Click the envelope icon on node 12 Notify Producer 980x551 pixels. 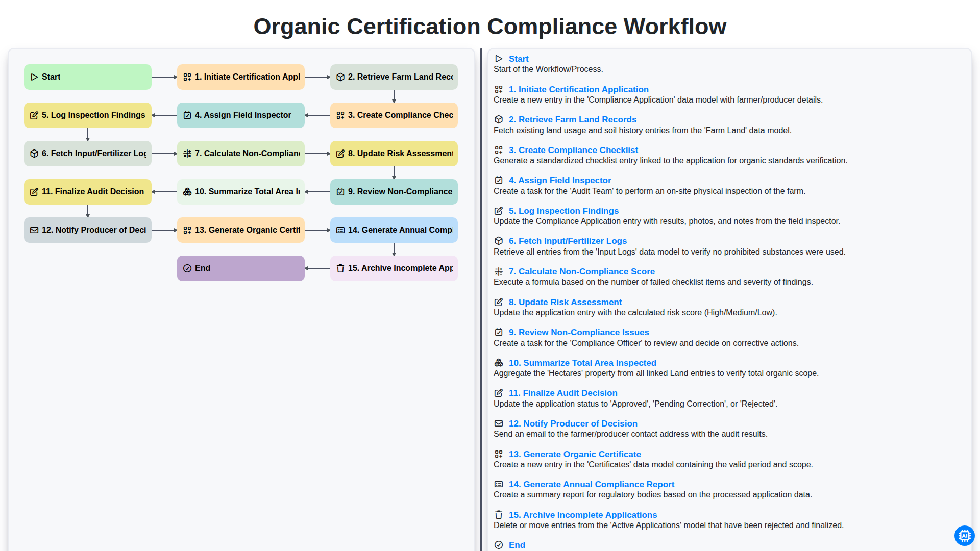pyautogui.click(x=34, y=230)
